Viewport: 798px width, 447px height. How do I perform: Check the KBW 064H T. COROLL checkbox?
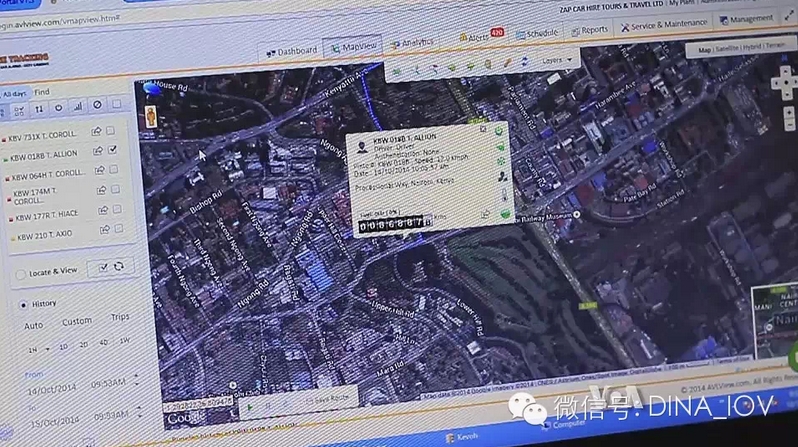114,169
